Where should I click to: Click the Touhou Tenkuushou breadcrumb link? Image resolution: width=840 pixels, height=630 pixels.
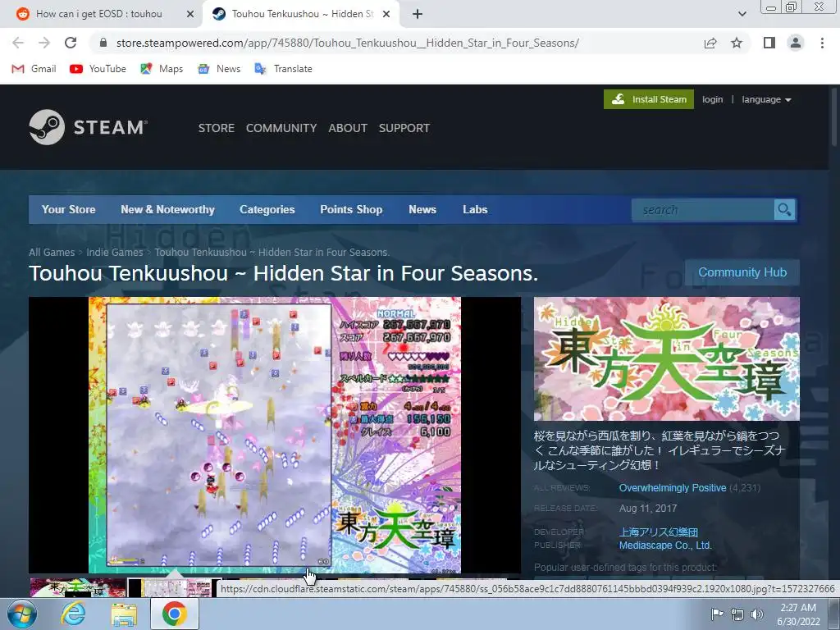(x=272, y=253)
